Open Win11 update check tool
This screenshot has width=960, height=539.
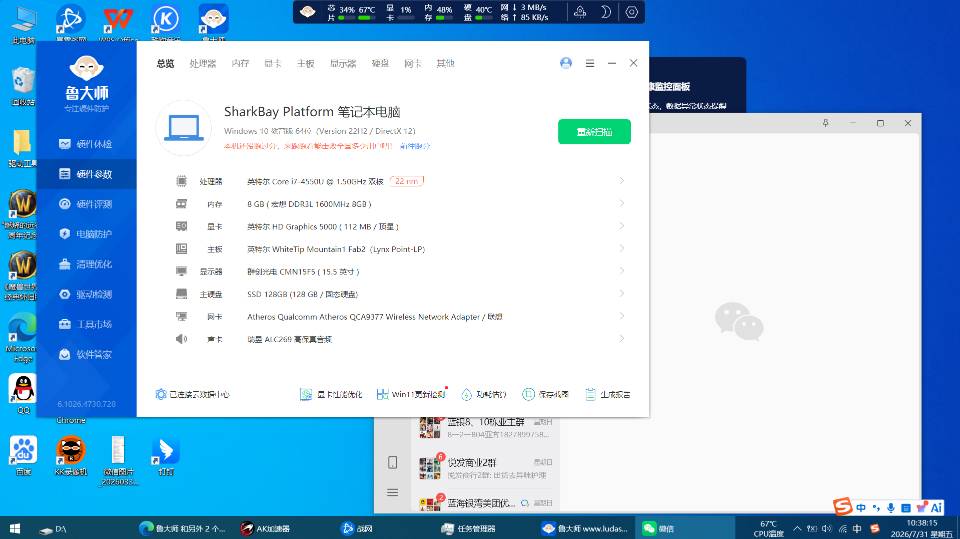coord(411,394)
